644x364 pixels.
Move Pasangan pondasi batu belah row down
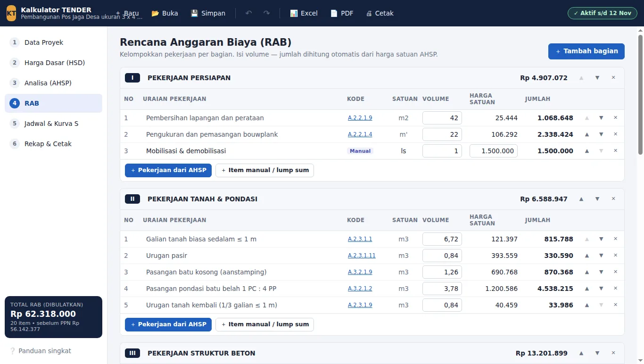click(x=601, y=289)
